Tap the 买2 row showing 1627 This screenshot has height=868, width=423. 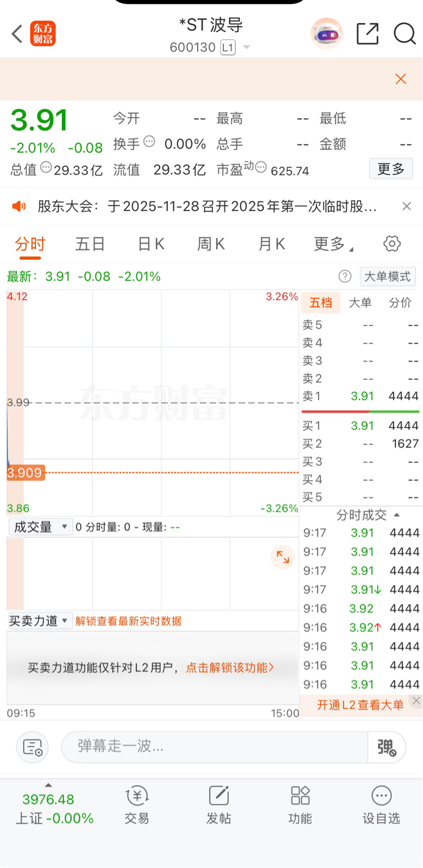click(361, 444)
